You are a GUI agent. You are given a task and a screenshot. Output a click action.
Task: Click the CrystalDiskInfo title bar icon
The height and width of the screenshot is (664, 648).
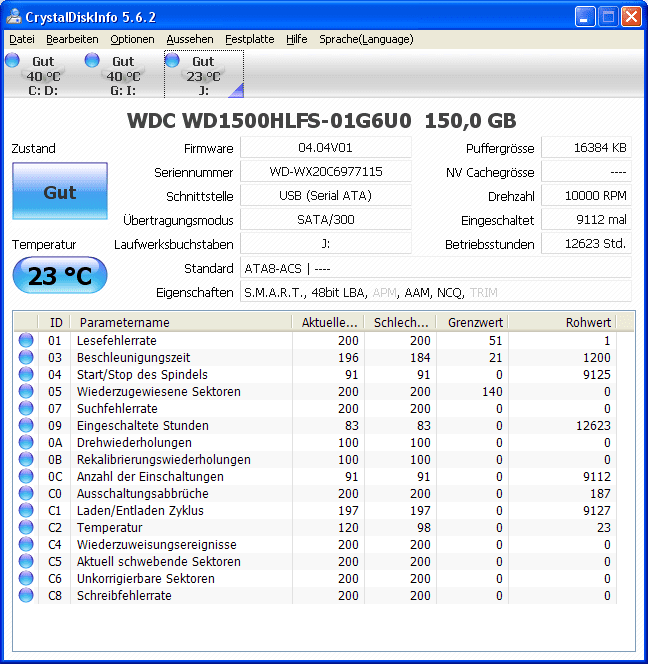14,16
